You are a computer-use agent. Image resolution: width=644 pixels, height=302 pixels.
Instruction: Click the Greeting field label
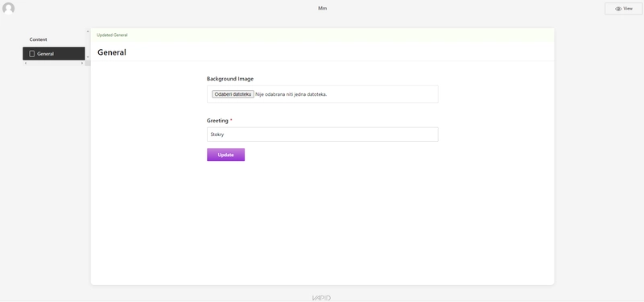point(217,120)
